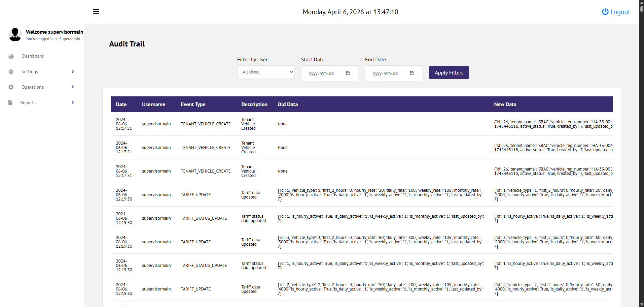Click the Settings gear icon

(x=11, y=71)
